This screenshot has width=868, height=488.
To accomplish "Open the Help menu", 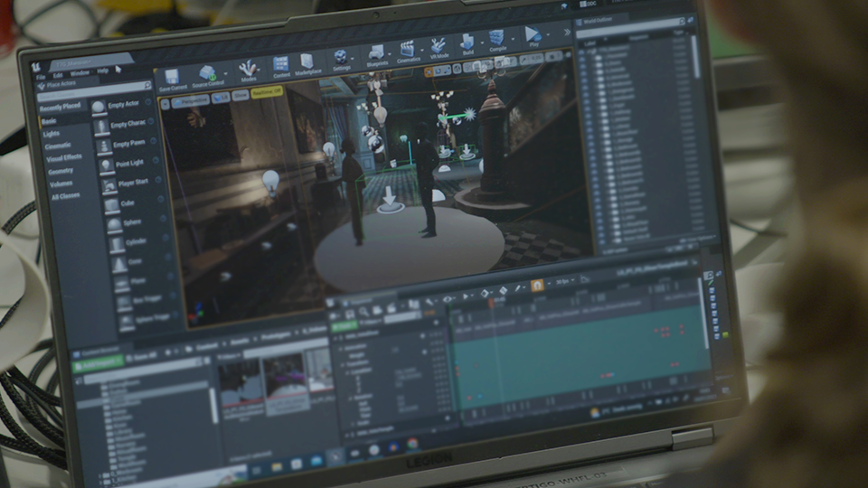I will tap(103, 70).
